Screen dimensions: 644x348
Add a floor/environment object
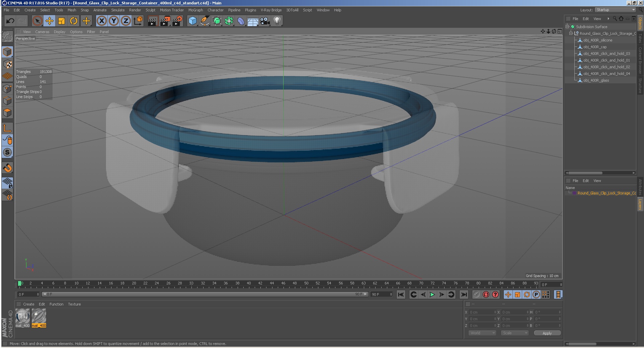tap(253, 21)
